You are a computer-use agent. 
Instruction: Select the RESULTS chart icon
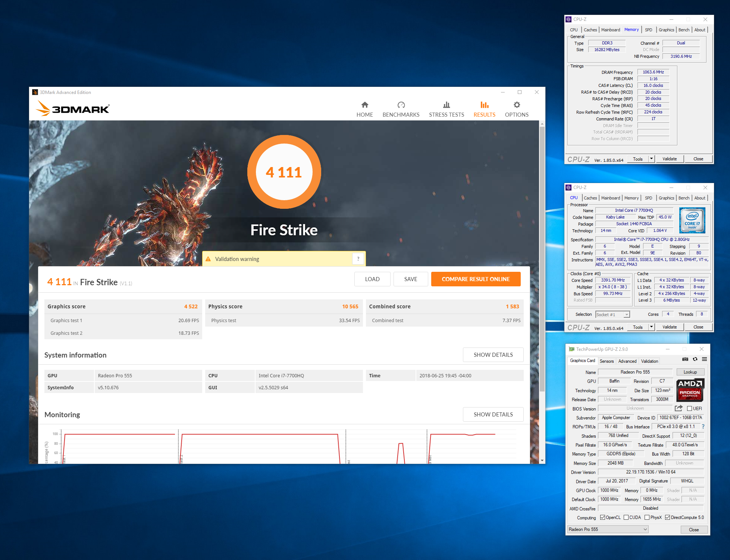click(484, 105)
